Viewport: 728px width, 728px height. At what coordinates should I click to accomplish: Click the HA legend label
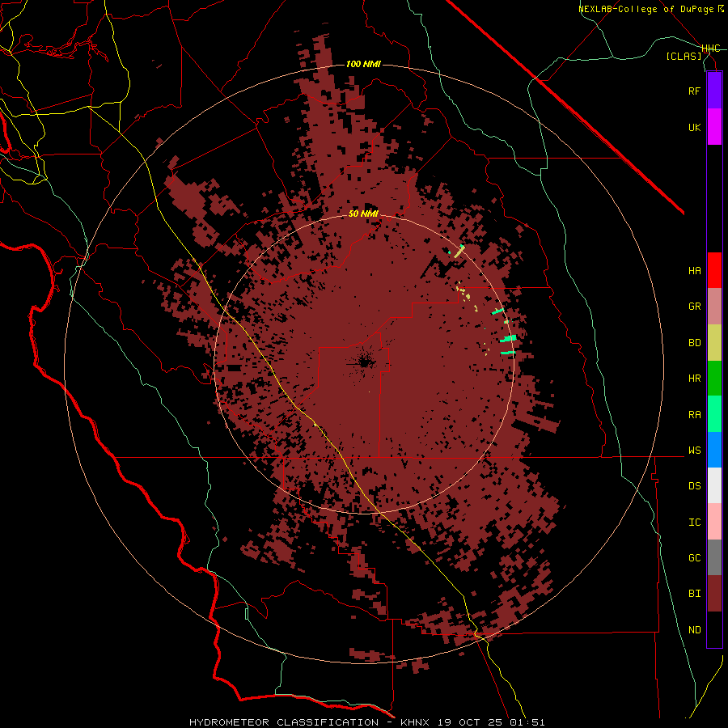coord(694,270)
